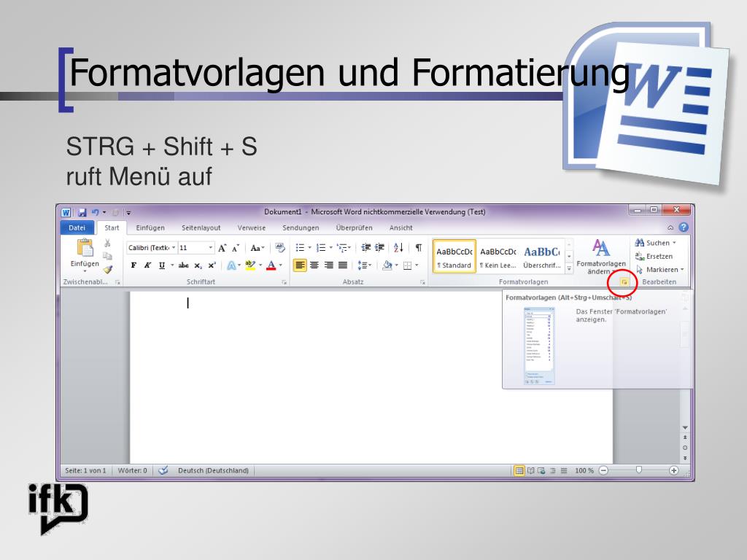Click the multilevel list icon
This screenshot has width=747, height=560.
pyautogui.click(x=342, y=248)
